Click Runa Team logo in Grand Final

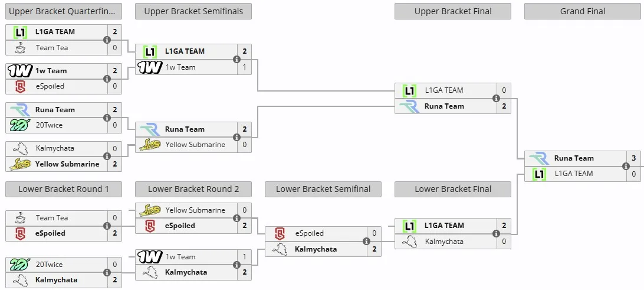point(539,158)
